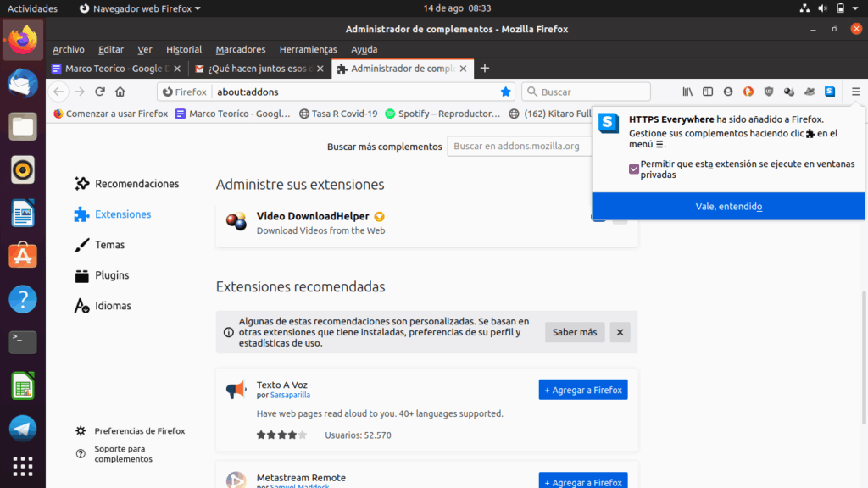868x488 pixels.
Task: Open the DuckDuckGo extension icon
Action: tap(748, 91)
